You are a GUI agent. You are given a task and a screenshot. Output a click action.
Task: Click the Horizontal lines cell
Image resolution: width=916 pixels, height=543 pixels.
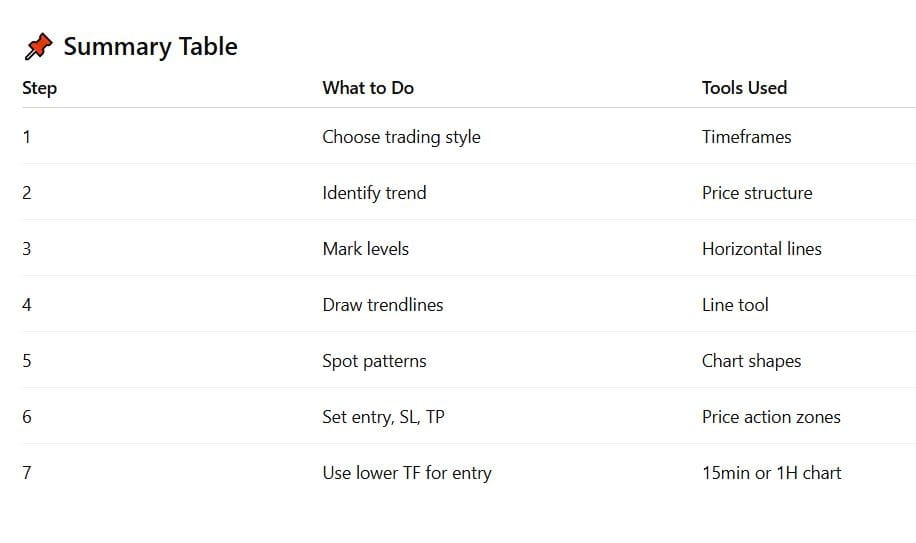click(x=762, y=249)
